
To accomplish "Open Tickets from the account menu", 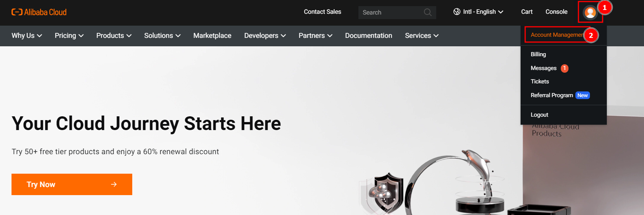I will pyautogui.click(x=540, y=81).
